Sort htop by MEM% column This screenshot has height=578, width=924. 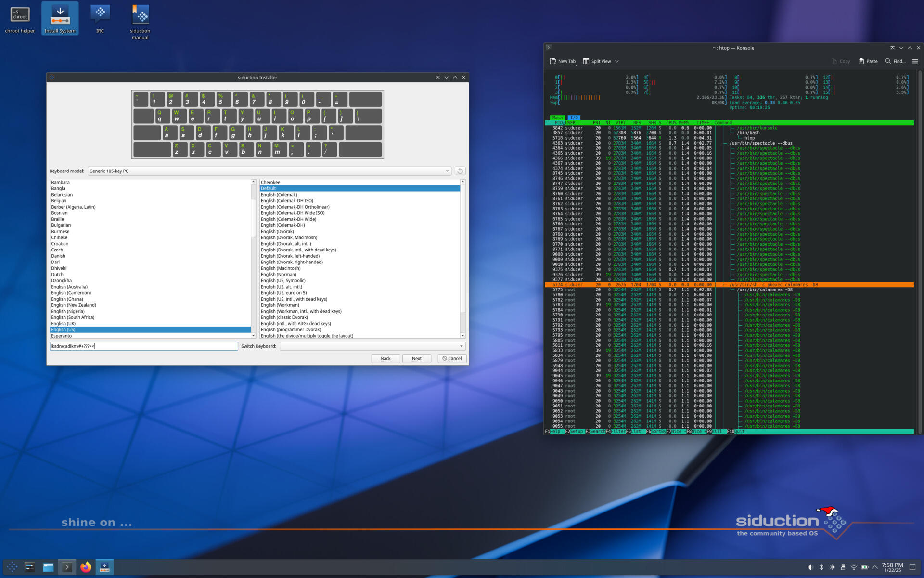(684, 123)
